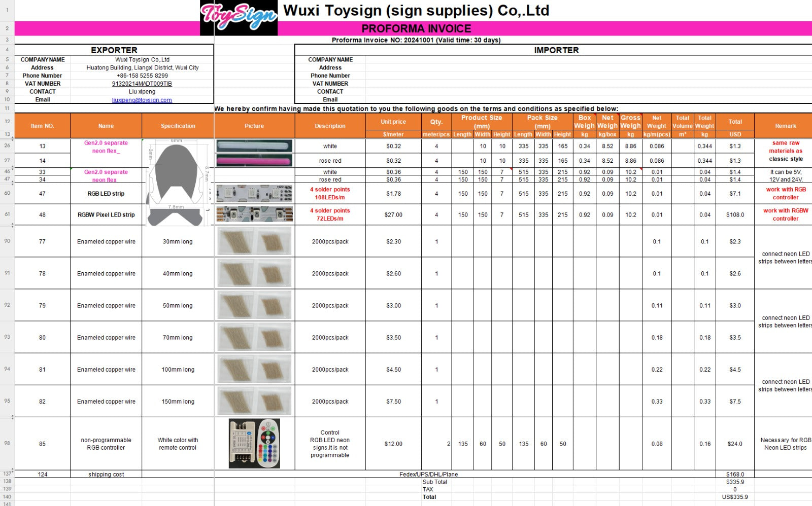Select the white neon flex picture
Viewport: 812px width, 506px height.
tap(254, 146)
